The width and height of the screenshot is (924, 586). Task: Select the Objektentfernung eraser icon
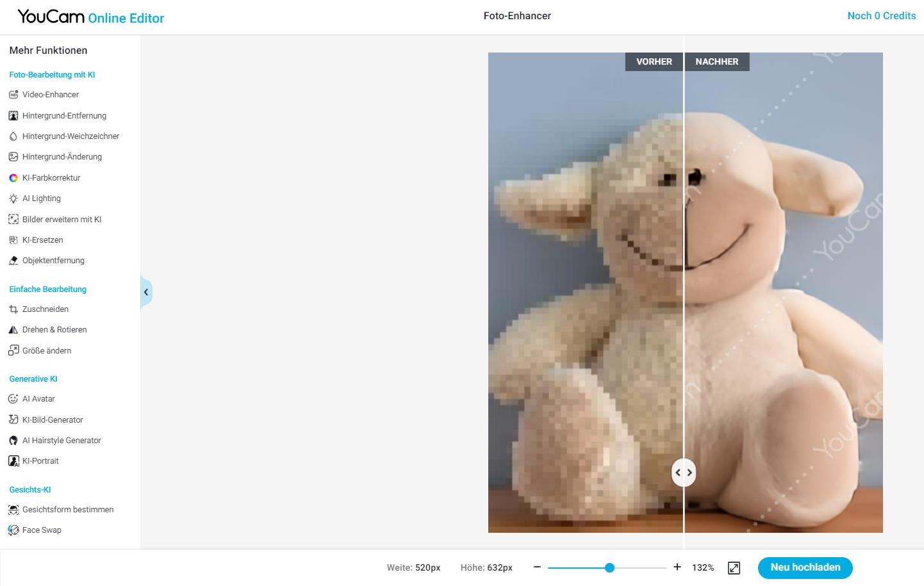(x=13, y=261)
